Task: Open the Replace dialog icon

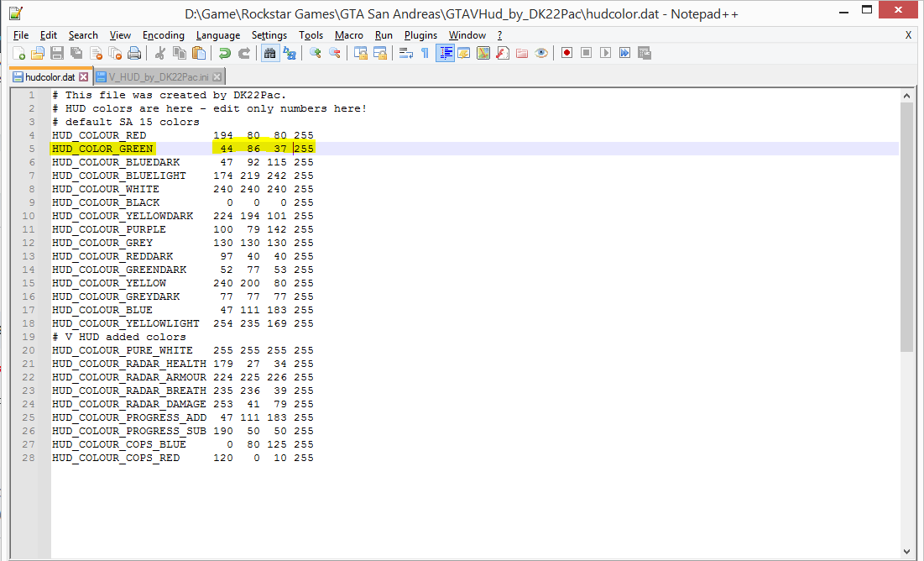Action: tap(290, 53)
